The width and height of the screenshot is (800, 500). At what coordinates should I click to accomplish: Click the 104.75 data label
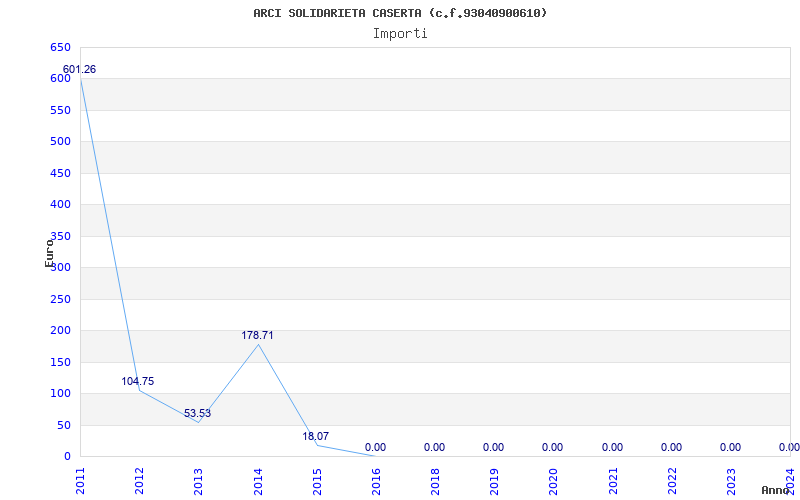137,381
